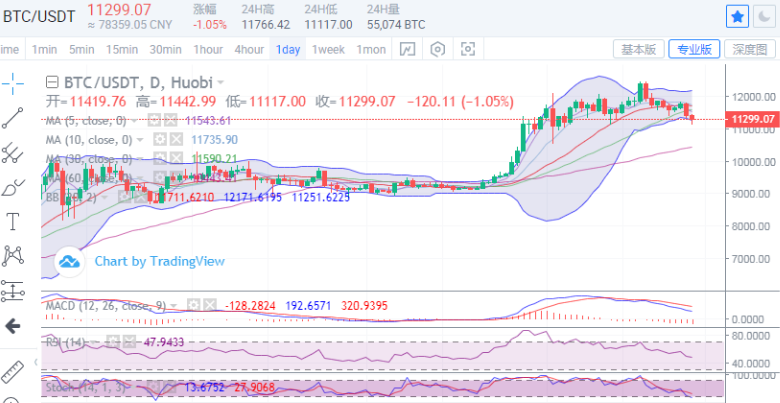Open settings gear for RSI (14)

(113, 342)
